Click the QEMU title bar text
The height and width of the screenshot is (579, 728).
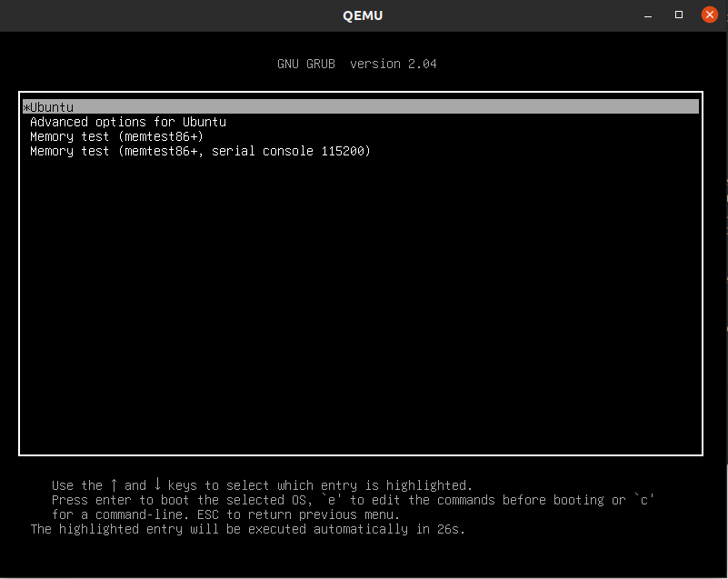point(363,15)
